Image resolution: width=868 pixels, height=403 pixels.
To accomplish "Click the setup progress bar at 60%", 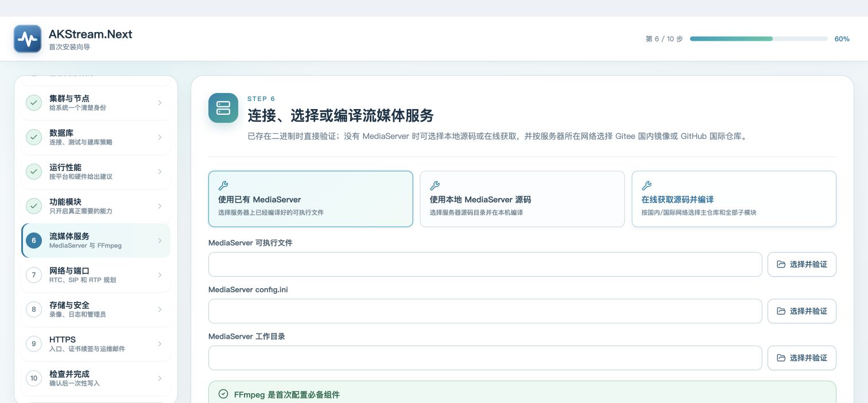I will (x=759, y=39).
